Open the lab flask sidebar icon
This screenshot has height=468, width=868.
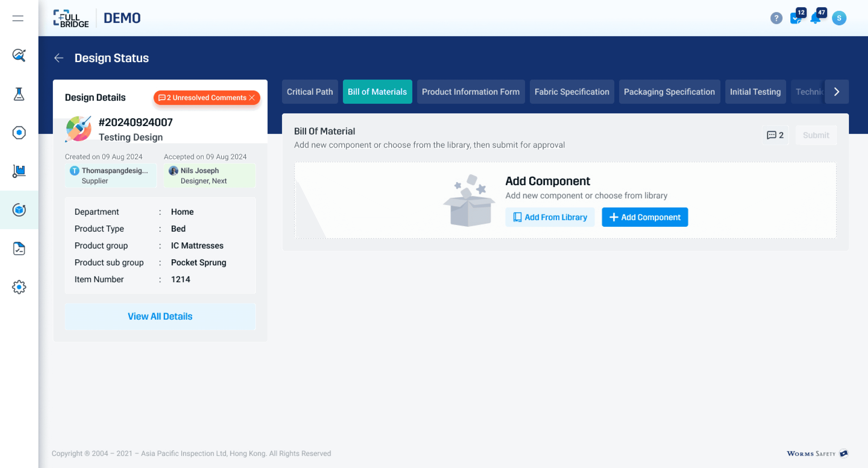pos(19,94)
